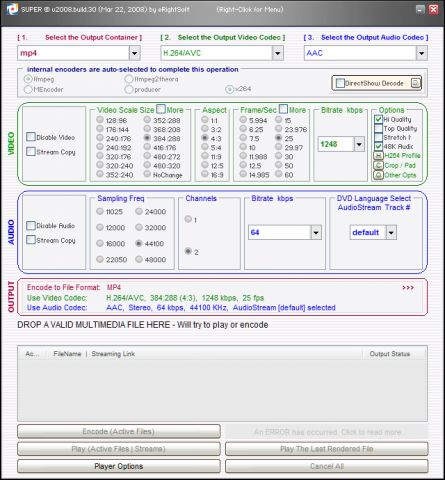Image resolution: width=445 pixels, height=480 pixels.
Task: Click the 'Use Video Codec:' output summary line
Action: (145, 298)
